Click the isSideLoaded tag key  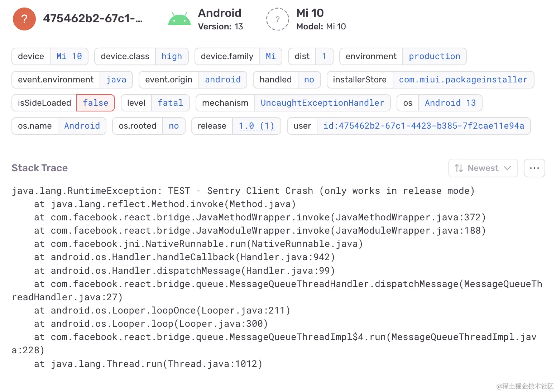point(44,103)
